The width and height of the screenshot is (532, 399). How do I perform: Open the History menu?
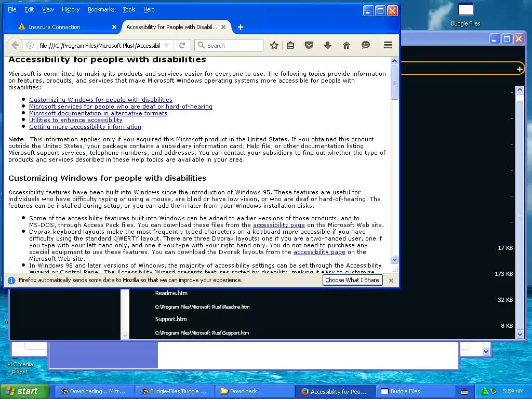[x=71, y=9]
